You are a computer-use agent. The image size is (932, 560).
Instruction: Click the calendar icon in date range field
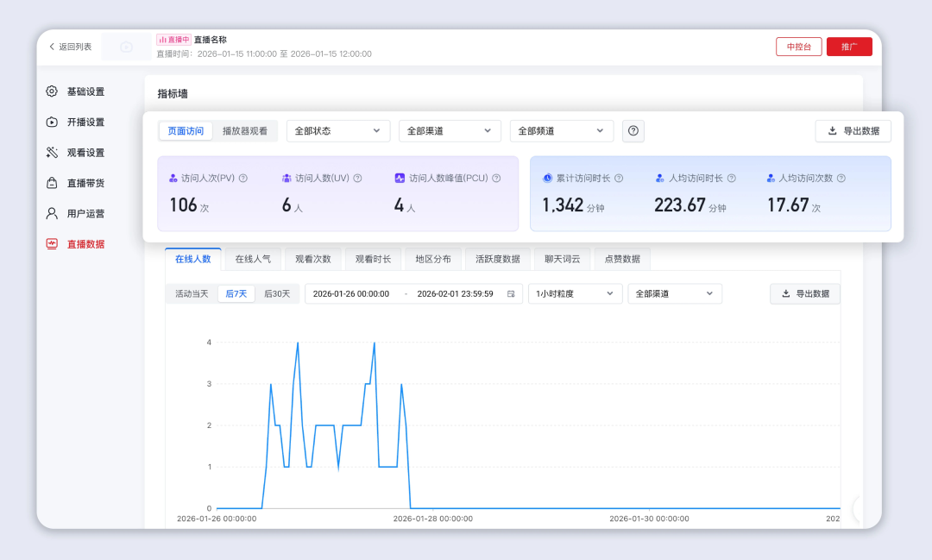point(511,294)
